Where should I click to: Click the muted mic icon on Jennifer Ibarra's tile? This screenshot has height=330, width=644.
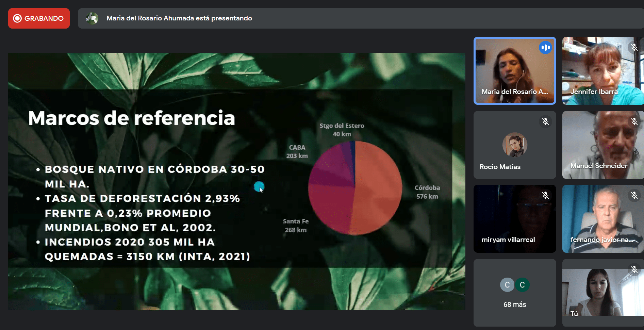click(x=634, y=47)
